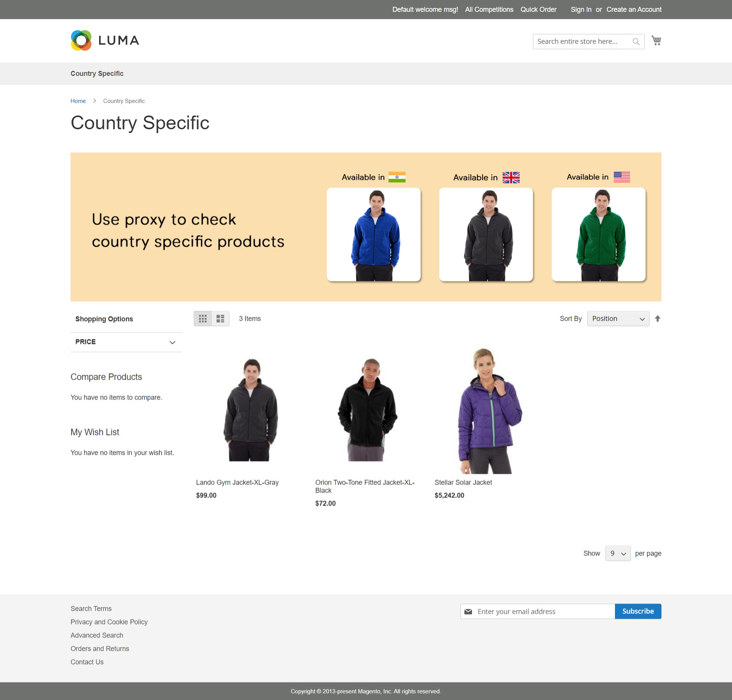Screen dimensions: 732x700
Task: Go to Home breadcrumb
Action: (78, 101)
